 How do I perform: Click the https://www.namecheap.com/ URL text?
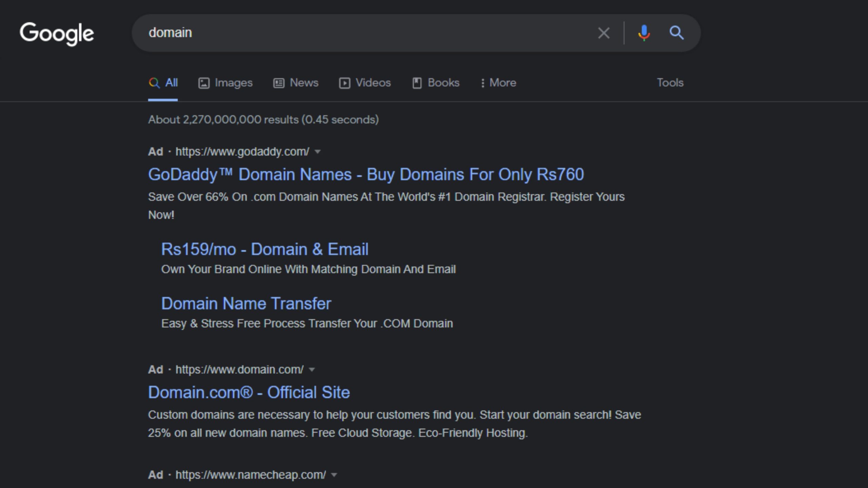click(251, 475)
